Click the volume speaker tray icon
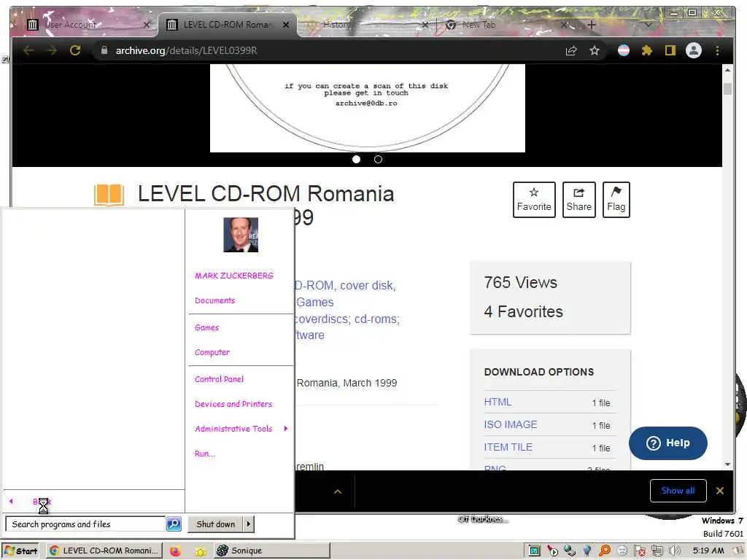747x560 pixels. point(674,551)
